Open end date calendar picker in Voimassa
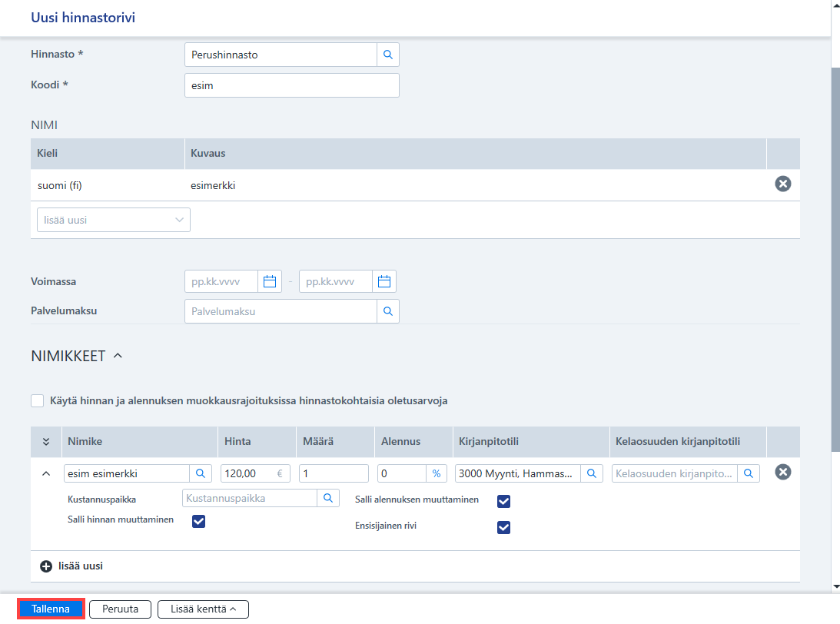Viewport: 840px width, 624px height. pyautogui.click(x=384, y=281)
